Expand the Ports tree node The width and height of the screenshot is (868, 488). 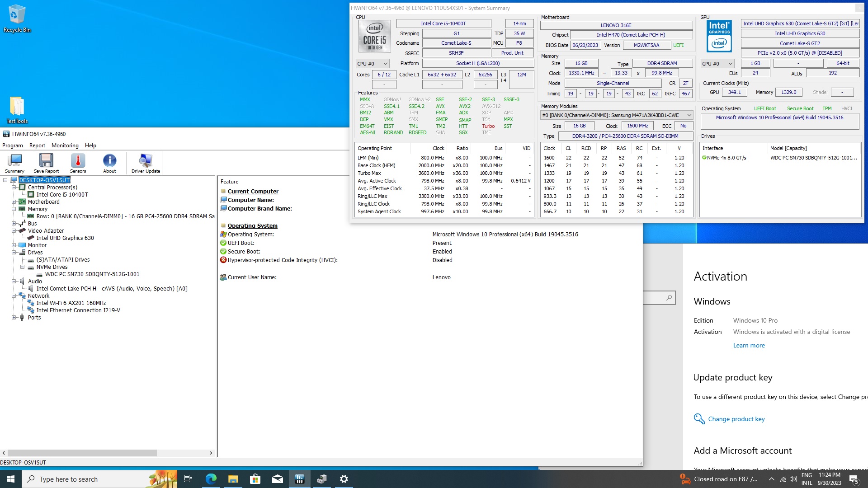[x=14, y=318]
